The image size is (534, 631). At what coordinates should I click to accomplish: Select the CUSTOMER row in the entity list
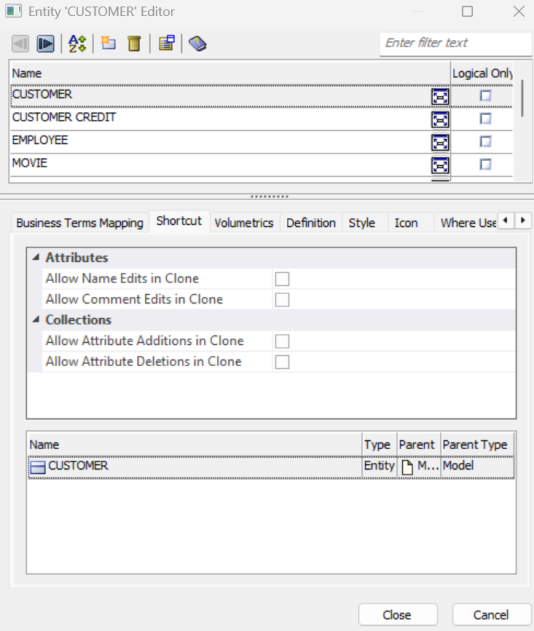click(x=262, y=96)
